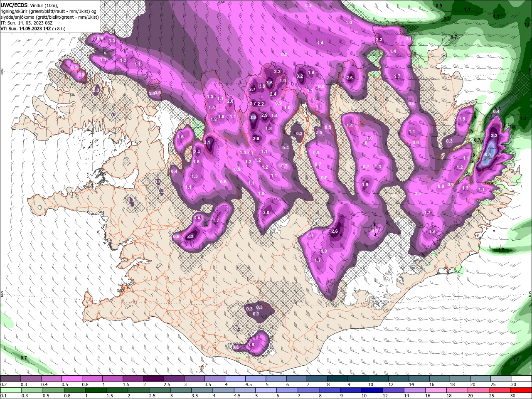Select the 30 label in the top legend row

pyautogui.click(x=514, y=384)
